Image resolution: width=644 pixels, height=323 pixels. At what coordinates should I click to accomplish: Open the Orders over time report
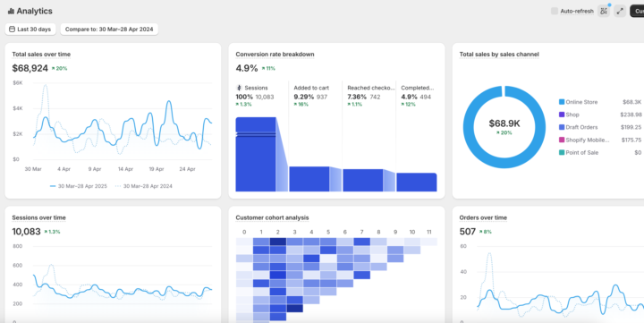point(483,217)
